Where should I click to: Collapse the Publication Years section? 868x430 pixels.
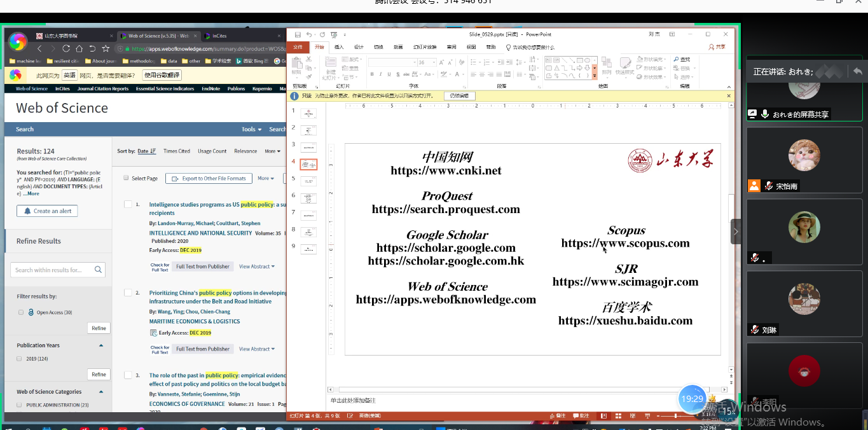pos(101,345)
